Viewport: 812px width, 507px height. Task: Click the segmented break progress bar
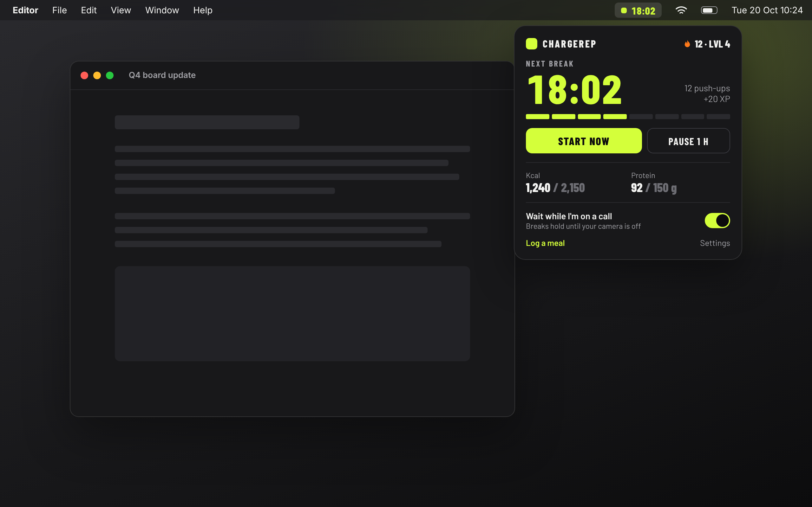tap(628, 117)
